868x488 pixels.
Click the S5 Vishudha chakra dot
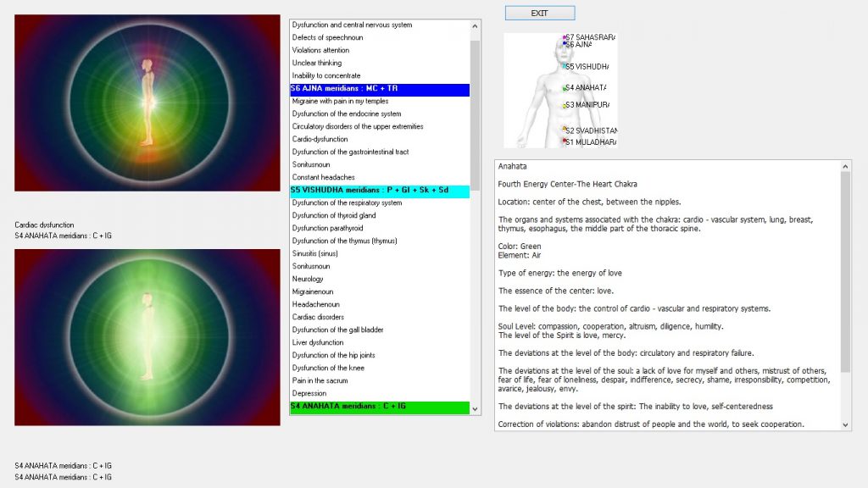[565, 66]
